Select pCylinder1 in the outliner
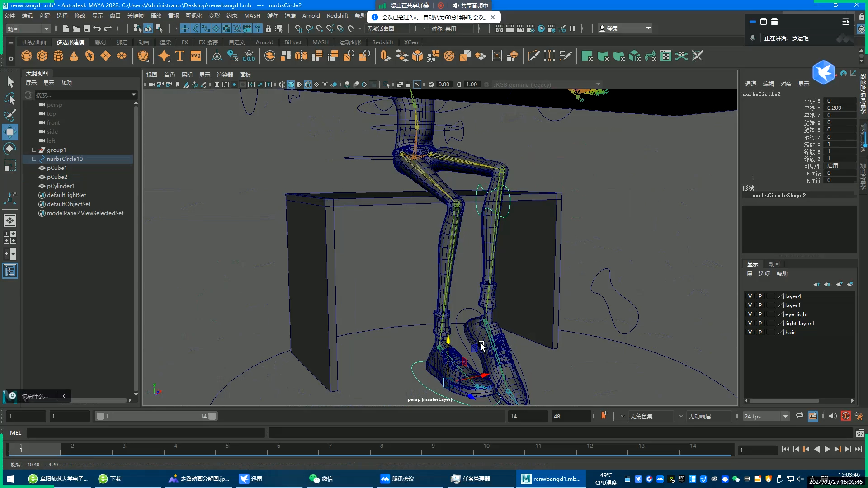 point(61,186)
